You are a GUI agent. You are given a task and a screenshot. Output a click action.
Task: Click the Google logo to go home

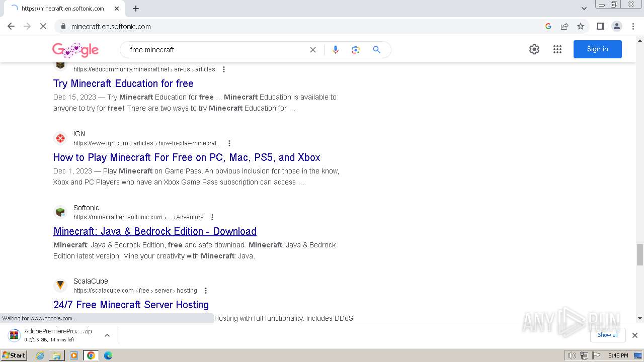coord(75,50)
